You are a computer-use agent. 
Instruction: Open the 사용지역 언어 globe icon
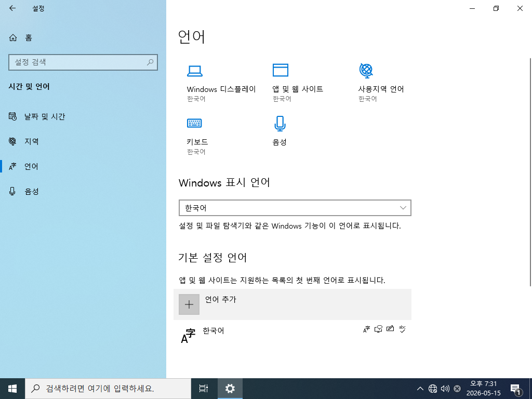[366, 70]
